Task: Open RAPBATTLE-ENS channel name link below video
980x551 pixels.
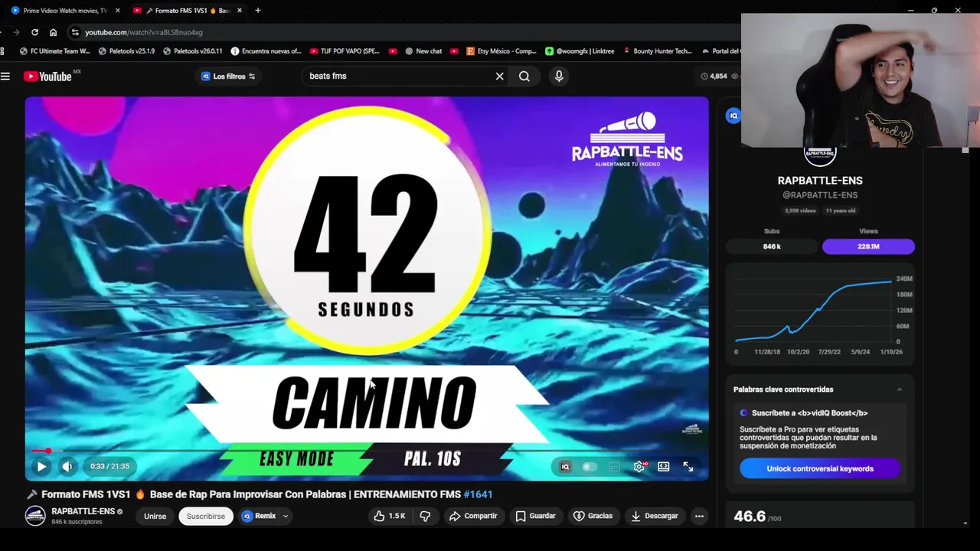Action: 83,511
